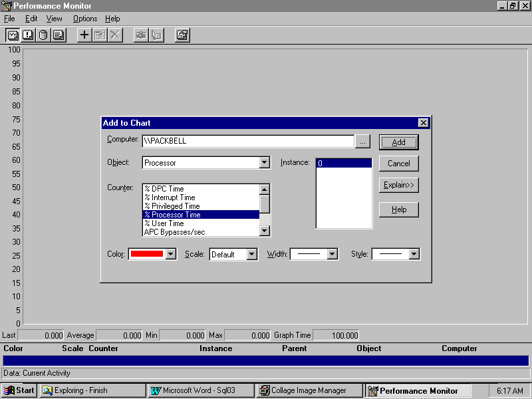Click the Computer browse ellipsis button
Screen dimensions: 532x399
tap(362, 142)
